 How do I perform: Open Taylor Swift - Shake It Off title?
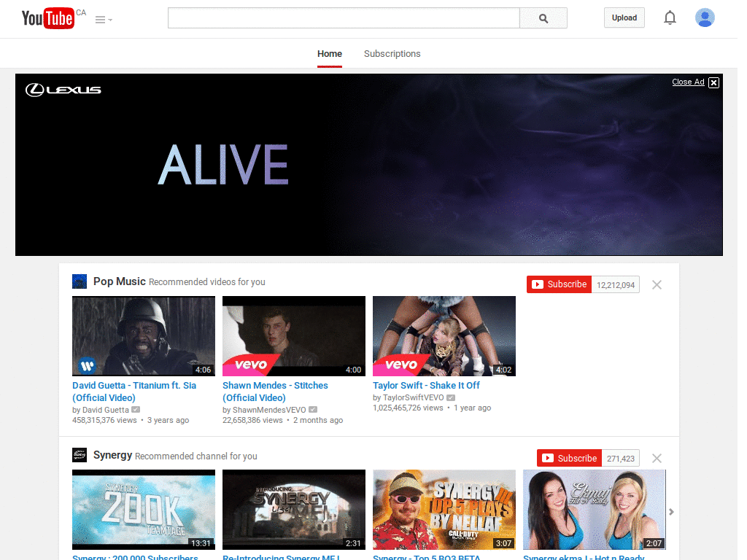point(426,385)
